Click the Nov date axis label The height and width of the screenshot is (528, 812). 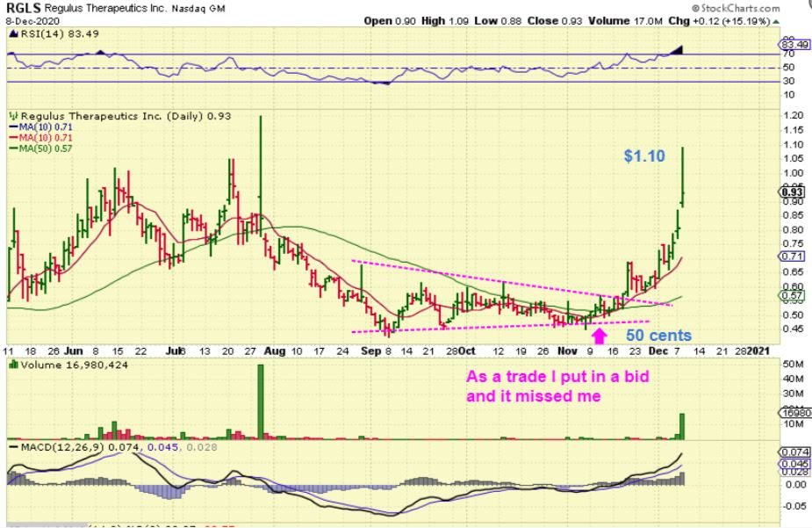pos(568,351)
